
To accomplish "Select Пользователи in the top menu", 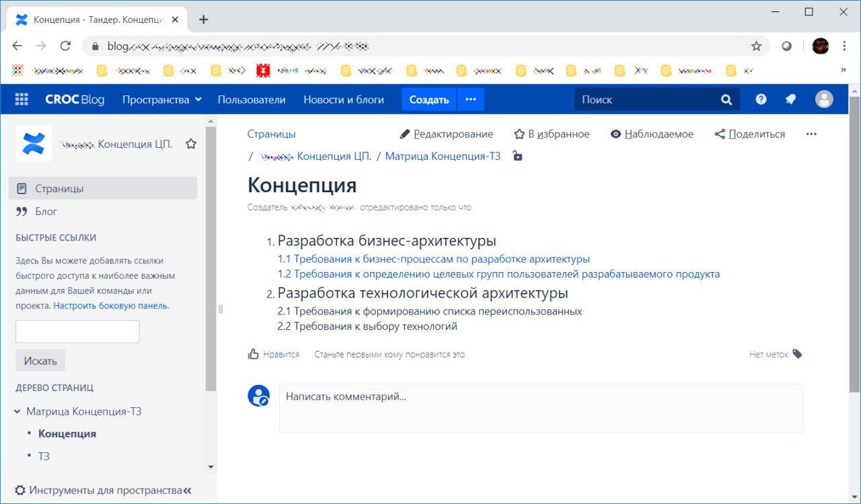I will [x=251, y=99].
